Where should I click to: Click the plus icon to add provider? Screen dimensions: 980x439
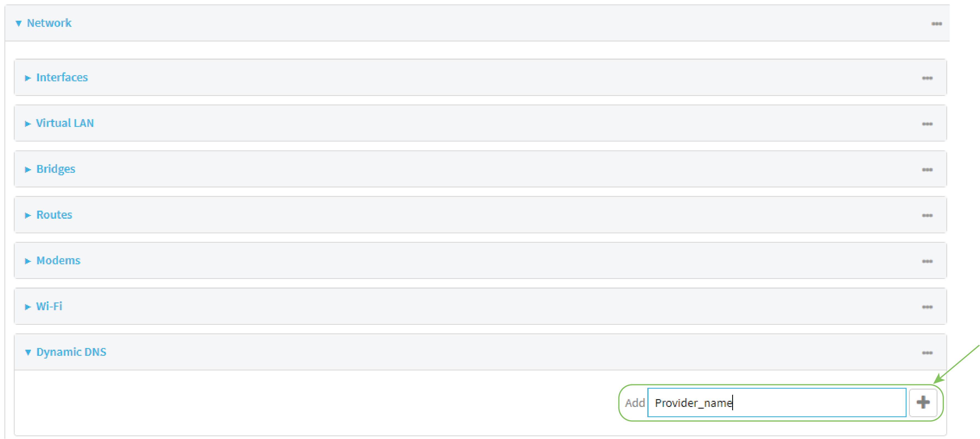click(x=923, y=403)
